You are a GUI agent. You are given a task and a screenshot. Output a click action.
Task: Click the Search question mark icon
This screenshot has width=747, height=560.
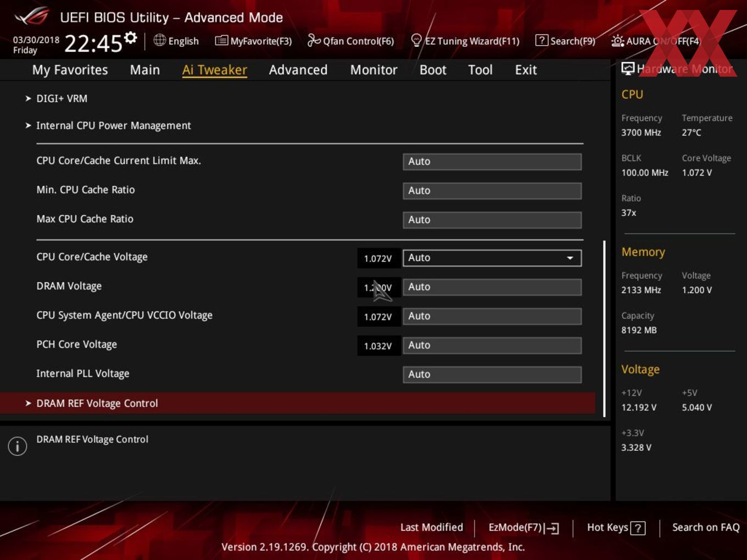click(541, 40)
